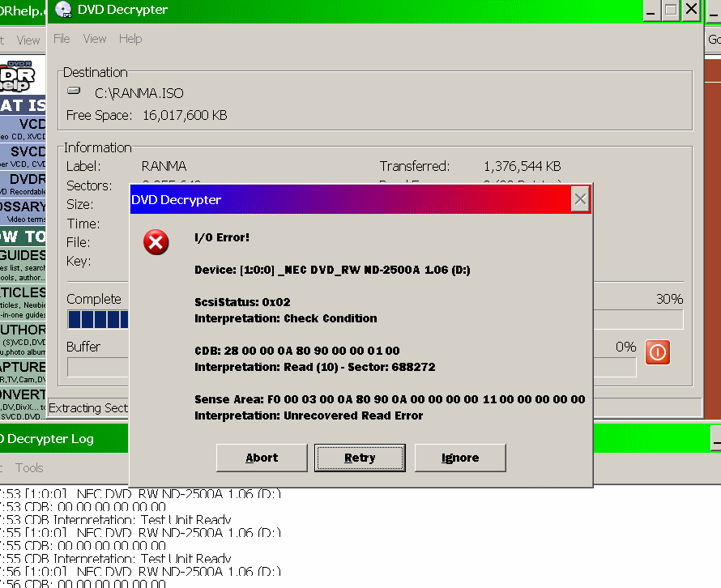Click the Ignore button
The width and height of the screenshot is (721, 588).
tap(460, 458)
